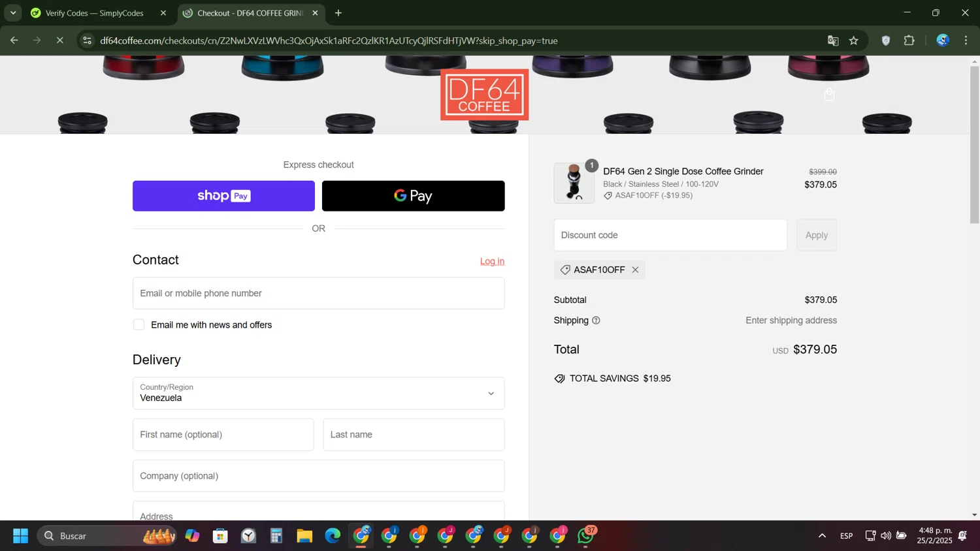Pay with Shop Pay

pos(223,196)
